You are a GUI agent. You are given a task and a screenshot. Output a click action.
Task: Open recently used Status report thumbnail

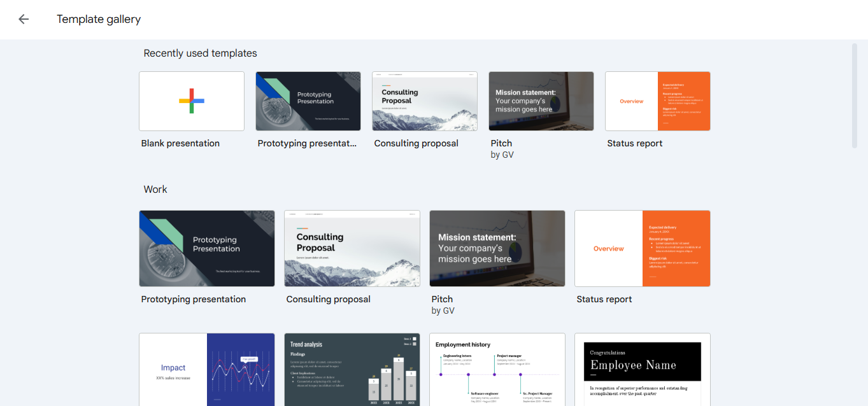[x=658, y=101]
